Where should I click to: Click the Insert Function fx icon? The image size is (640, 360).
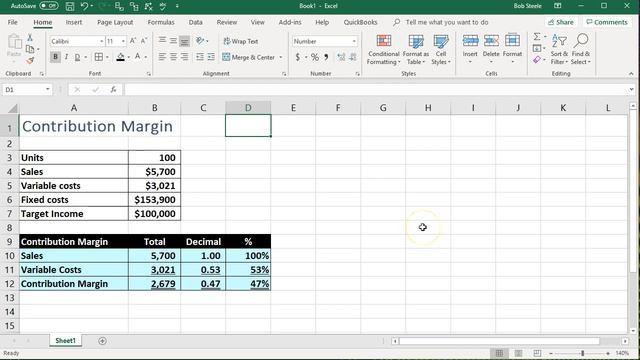point(113,89)
